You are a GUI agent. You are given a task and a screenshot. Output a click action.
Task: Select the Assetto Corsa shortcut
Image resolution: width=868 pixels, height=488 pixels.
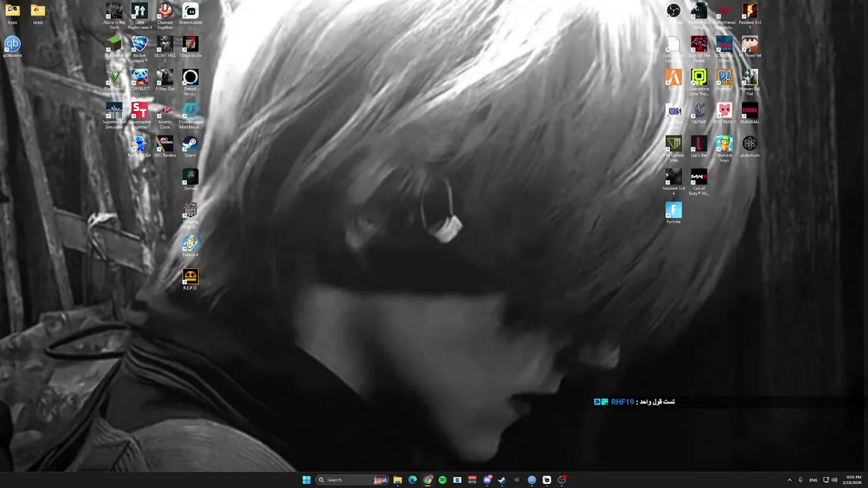click(165, 116)
